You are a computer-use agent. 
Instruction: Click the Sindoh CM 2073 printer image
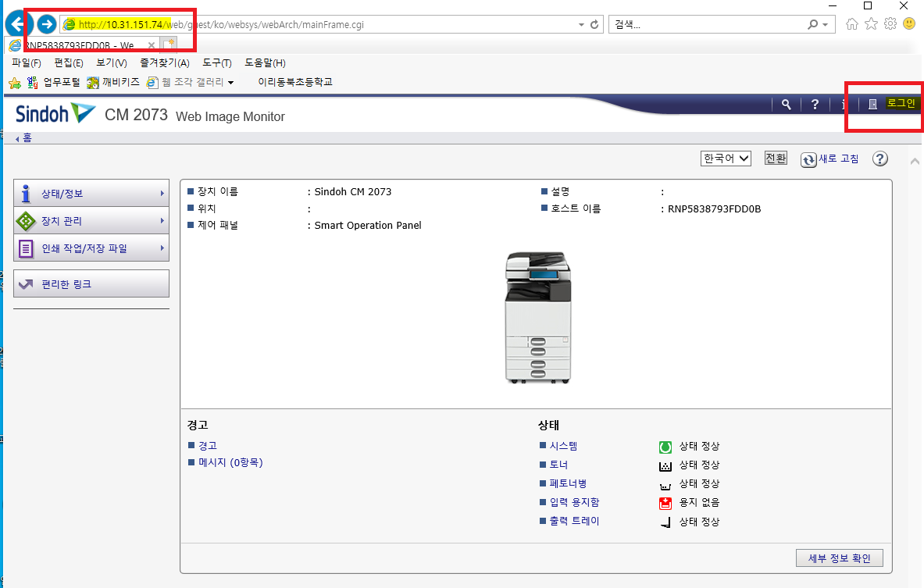tap(538, 318)
